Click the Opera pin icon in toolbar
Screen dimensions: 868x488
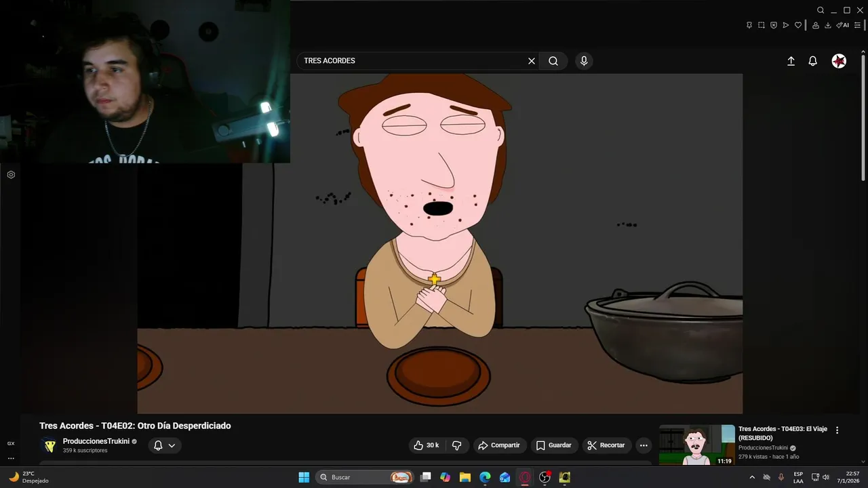pyautogui.click(x=749, y=25)
